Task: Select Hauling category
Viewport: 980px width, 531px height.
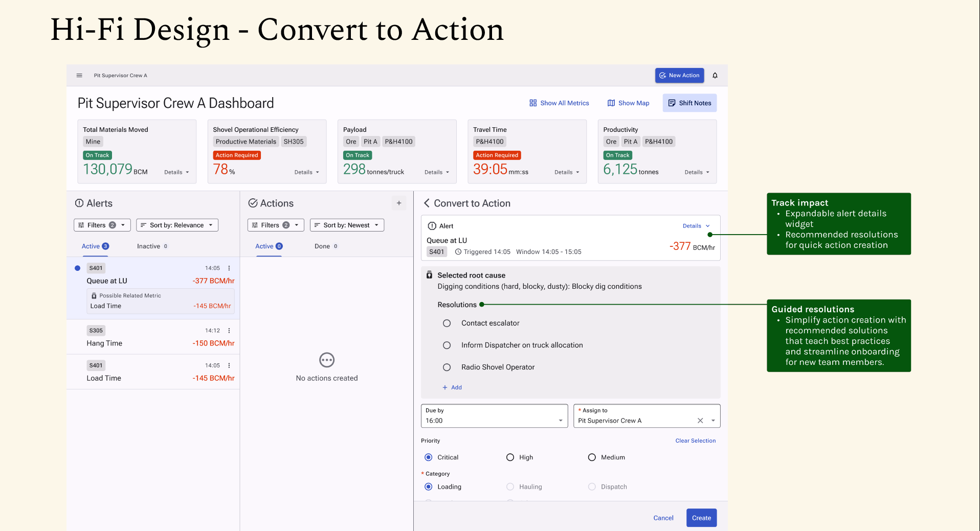Action: 510,487
